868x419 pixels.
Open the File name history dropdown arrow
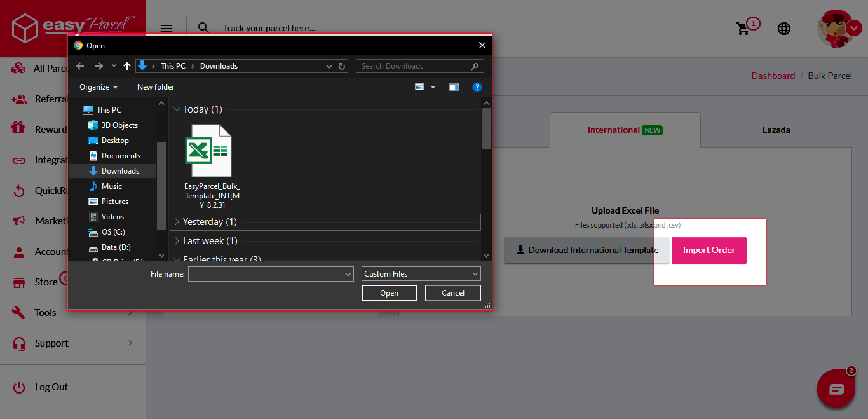point(348,274)
